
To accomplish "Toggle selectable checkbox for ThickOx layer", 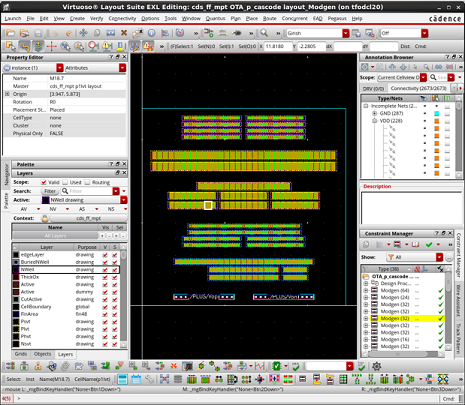I will (115, 277).
